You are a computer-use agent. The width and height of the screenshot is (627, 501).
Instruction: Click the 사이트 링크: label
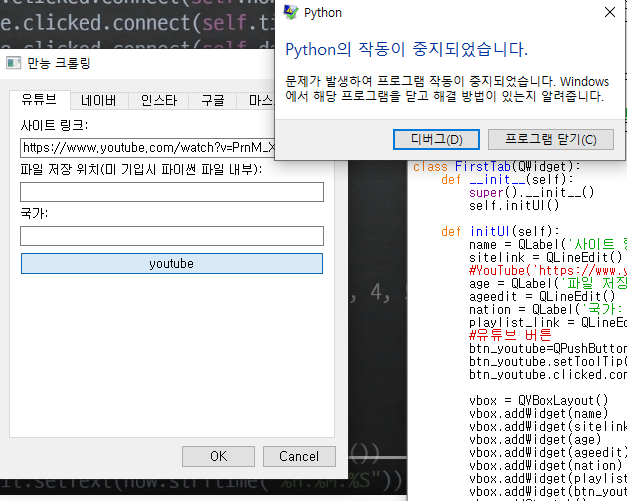[54, 126]
